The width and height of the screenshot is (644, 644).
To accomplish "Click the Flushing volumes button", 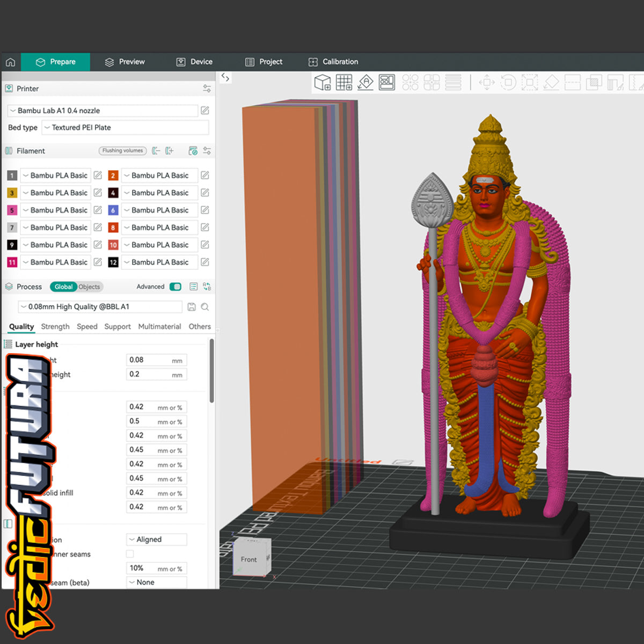I will tap(123, 151).
